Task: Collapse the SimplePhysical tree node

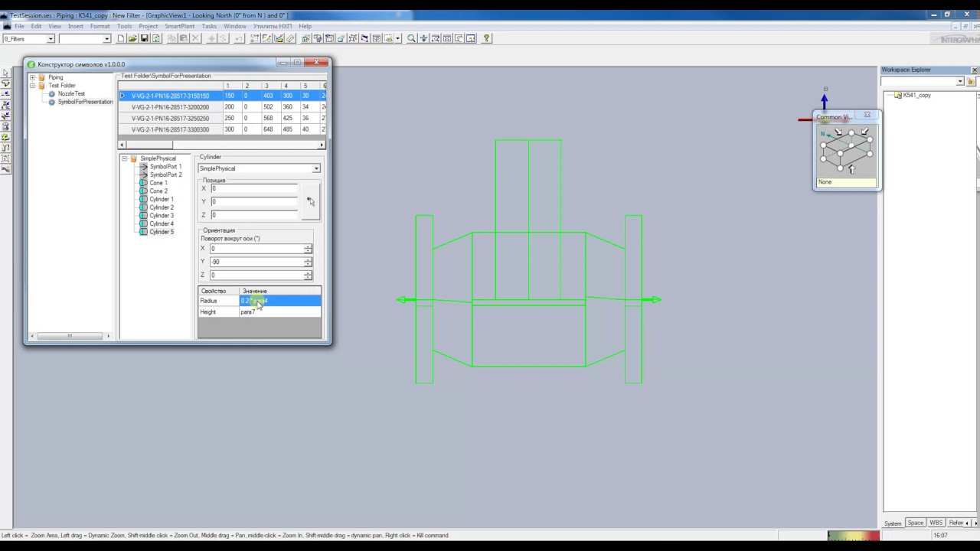Action: click(x=125, y=158)
